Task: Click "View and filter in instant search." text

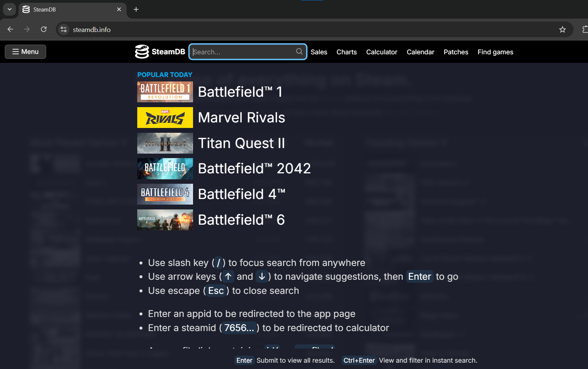Action: tap(428, 360)
